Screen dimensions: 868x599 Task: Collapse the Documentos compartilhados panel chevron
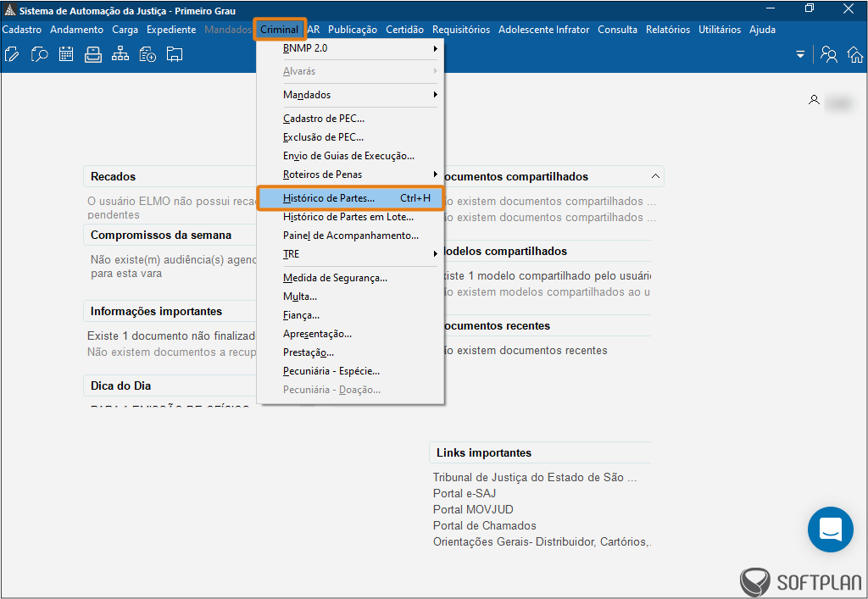point(655,176)
